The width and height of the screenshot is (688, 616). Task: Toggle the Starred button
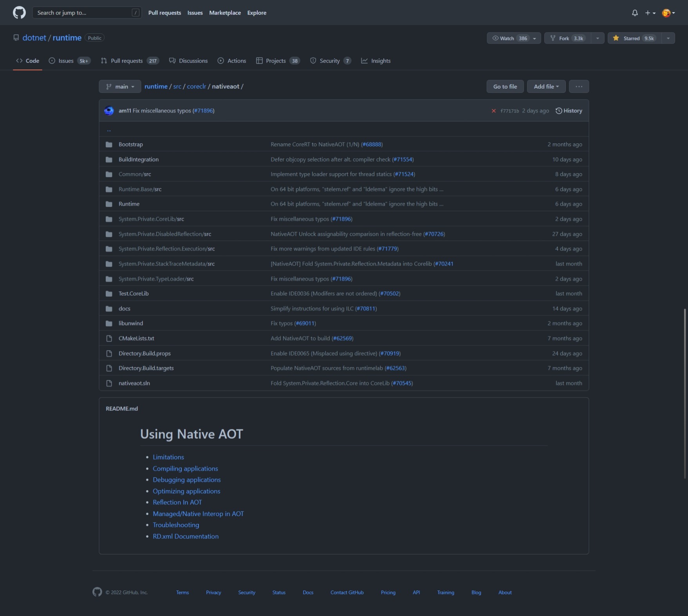coord(634,38)
